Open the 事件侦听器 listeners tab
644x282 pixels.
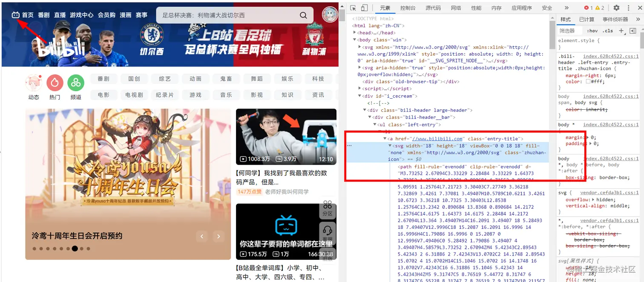coord(615,20)
